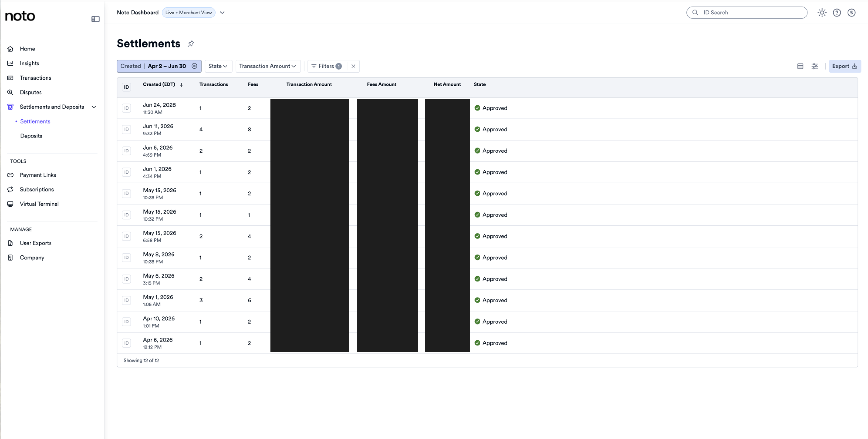Click Net Amount column header

447,84
